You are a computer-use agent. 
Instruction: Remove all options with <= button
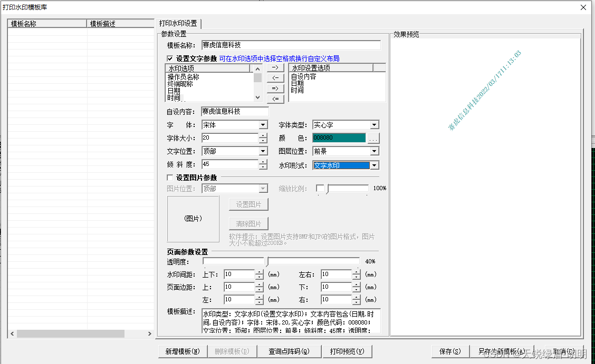pyautogui.click(x=275, y=99)
